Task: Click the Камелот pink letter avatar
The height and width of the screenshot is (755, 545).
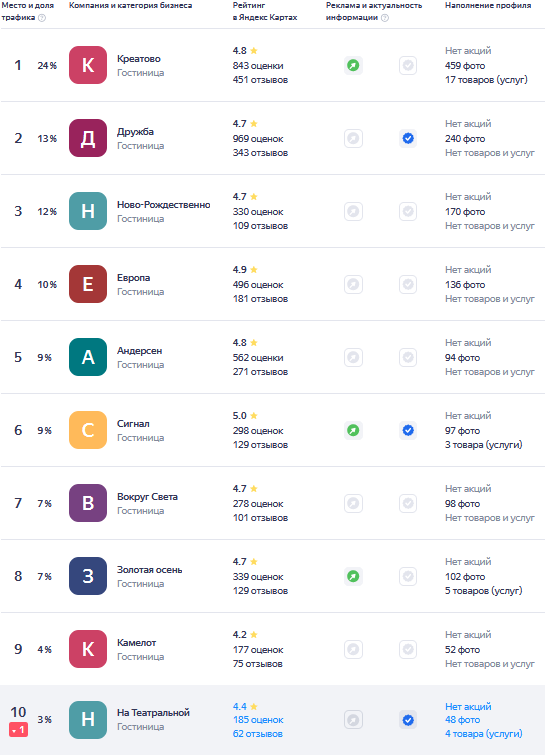Action: point(88,649)
